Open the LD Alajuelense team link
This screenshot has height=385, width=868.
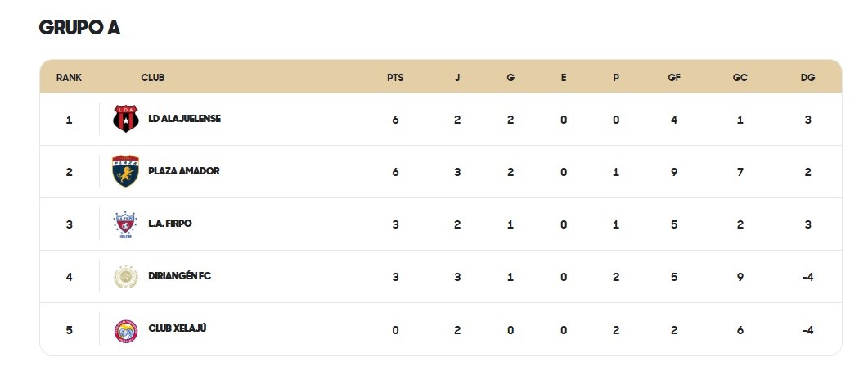[184, 119]
